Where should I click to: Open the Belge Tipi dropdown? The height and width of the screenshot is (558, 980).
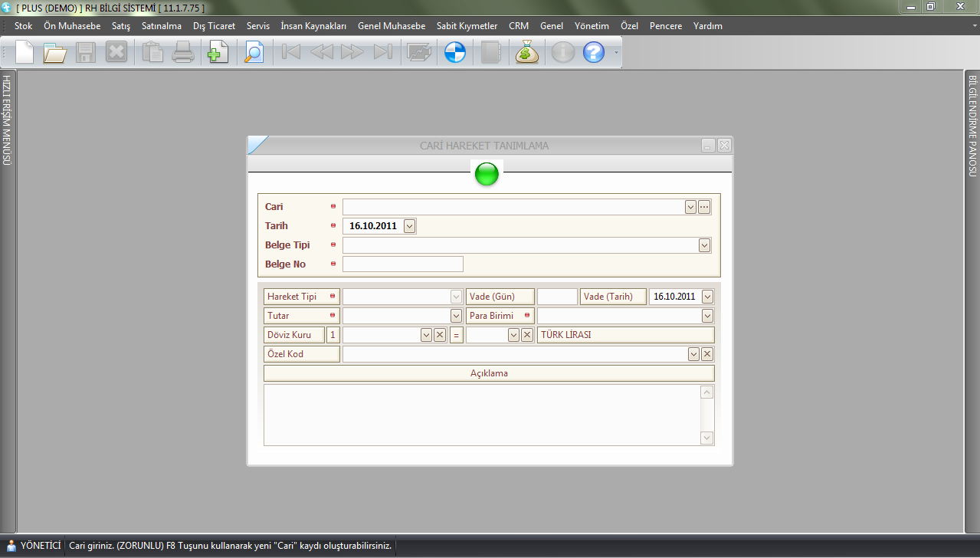[x=704, y=245]
